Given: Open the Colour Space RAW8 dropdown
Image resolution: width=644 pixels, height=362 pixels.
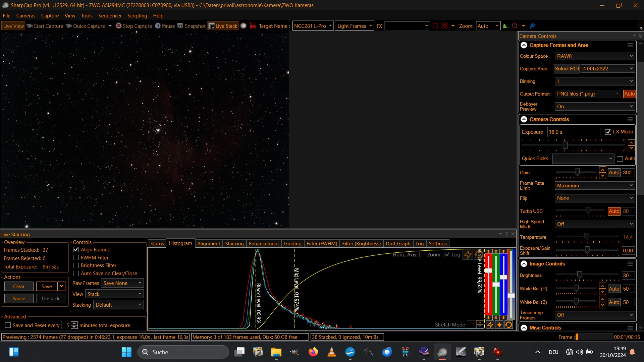Looking at the screenshot, I should pos(595,56).
